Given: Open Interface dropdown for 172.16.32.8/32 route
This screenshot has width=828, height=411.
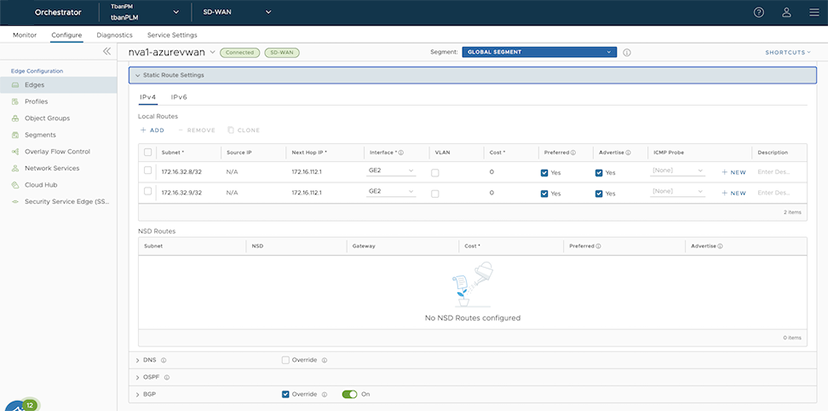Looking at the screenshot, I should [x=392, y=171].
